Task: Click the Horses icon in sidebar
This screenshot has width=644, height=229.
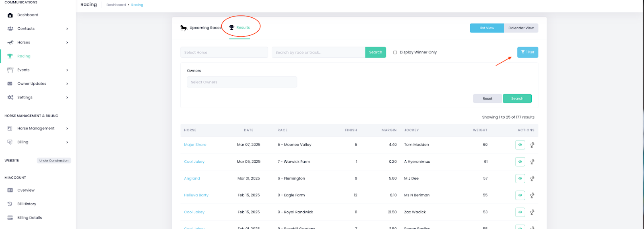Action: tap(10, 43)
